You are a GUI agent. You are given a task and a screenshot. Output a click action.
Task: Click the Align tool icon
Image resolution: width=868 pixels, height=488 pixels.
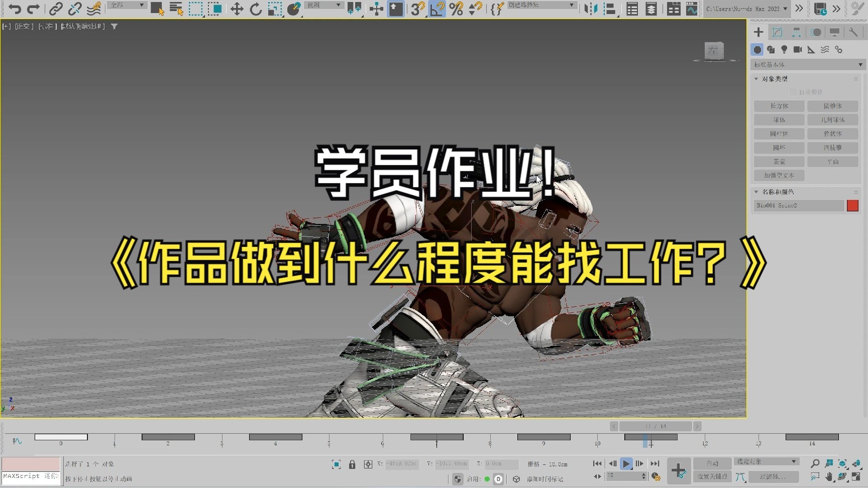[610, 9]
